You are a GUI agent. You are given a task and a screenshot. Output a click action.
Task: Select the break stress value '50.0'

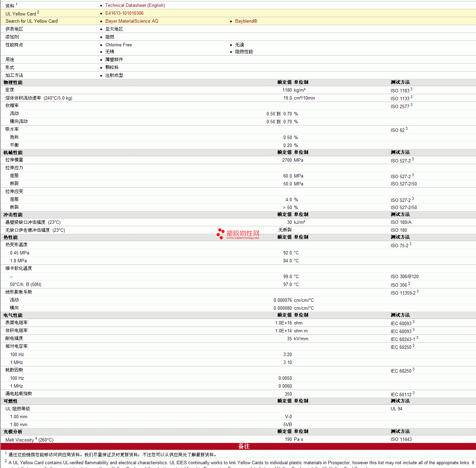[x=288, y=184]
